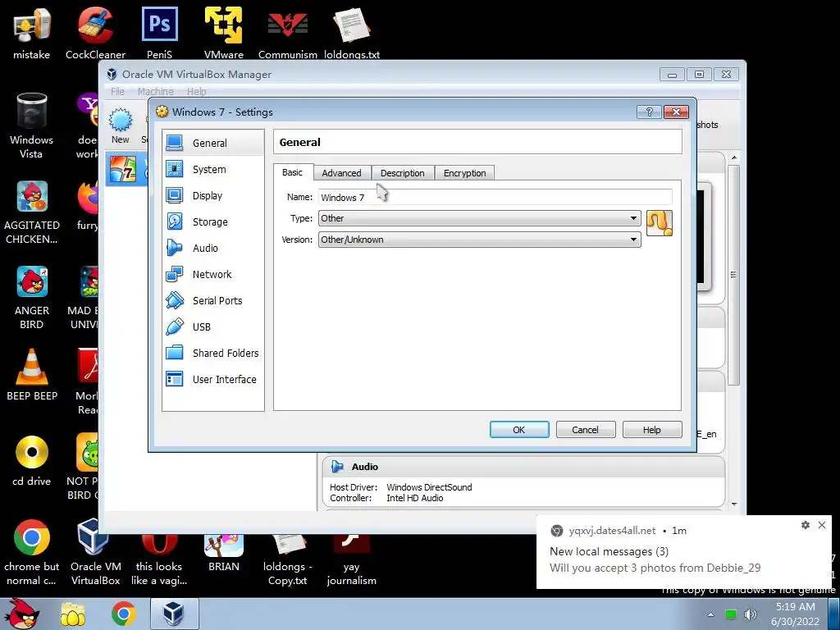Open the Communism desktop icon
This screenshot has height=630, width=840.
click(288, 33)
